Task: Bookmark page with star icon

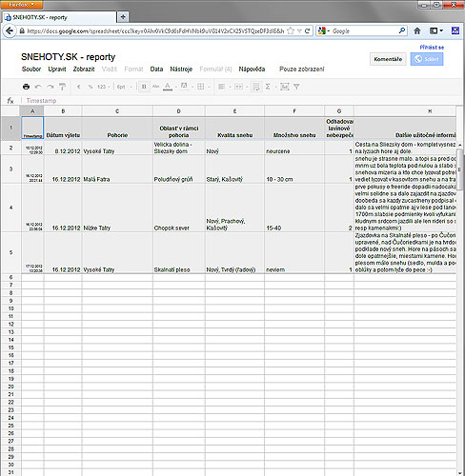Action: click(291, 31)
